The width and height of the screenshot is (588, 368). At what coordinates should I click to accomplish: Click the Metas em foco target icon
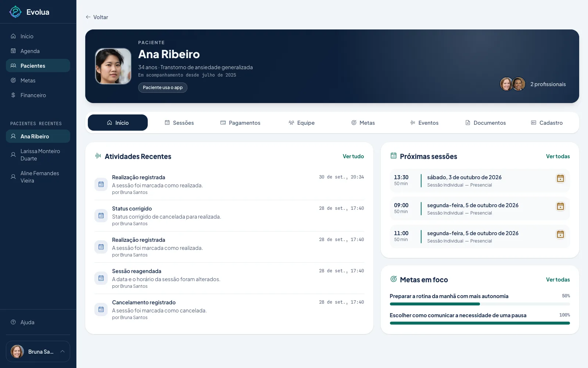[x=393, y=279]
